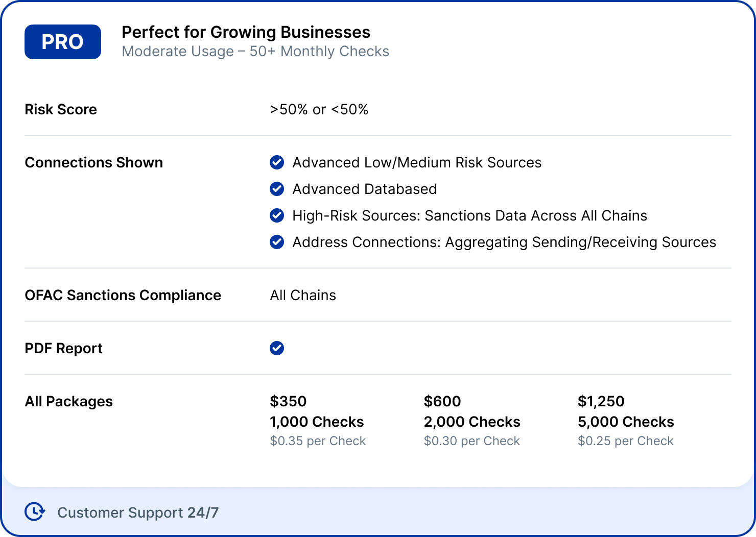Click the All Chains value
Screen dimensions: 756x537
click(x=303, y=295)
